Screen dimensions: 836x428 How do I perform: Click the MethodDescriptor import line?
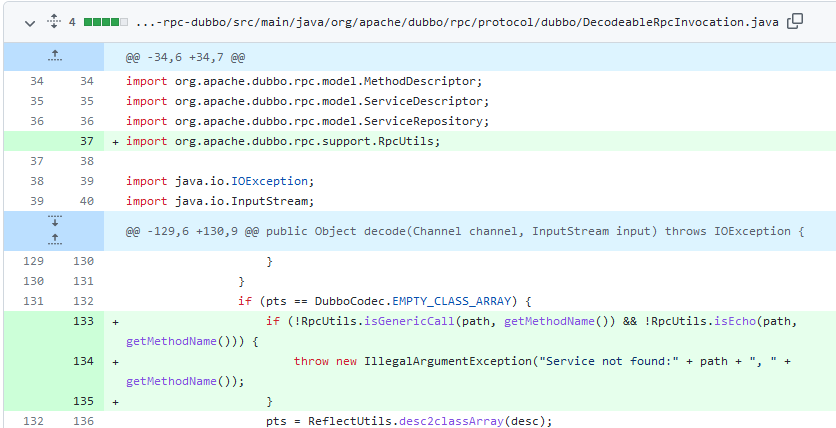304,82
